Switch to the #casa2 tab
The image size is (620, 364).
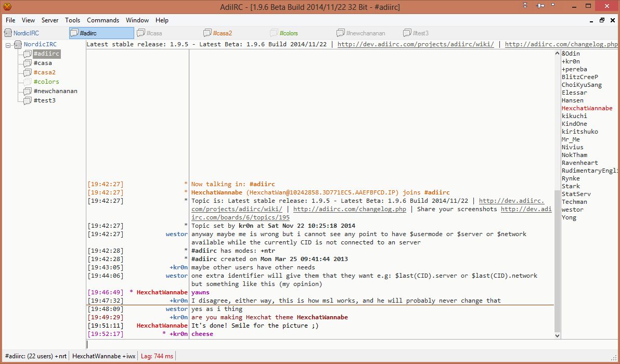click(x=235, y=33)
